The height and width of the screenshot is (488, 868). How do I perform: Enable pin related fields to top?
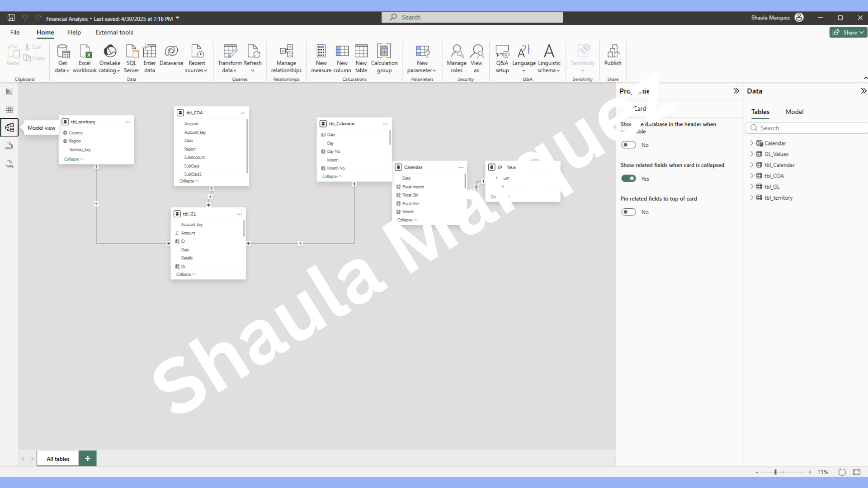pyautogui.click(x=628, y=212)
